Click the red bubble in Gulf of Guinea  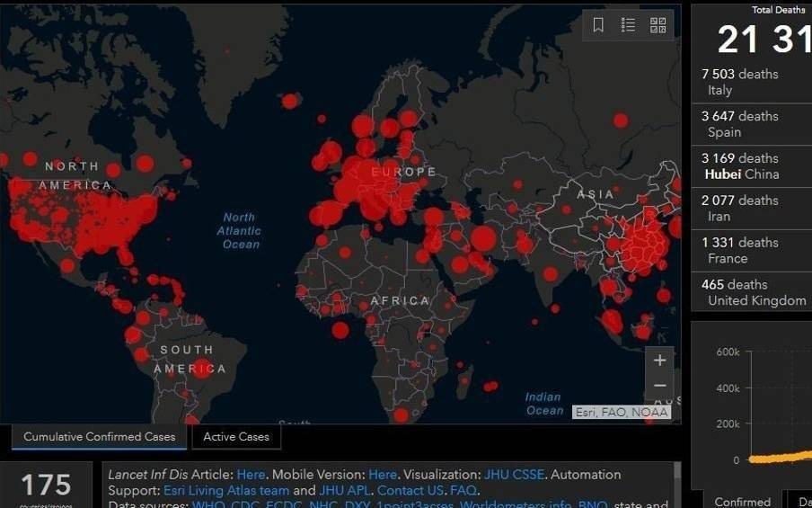coord(340,330)
